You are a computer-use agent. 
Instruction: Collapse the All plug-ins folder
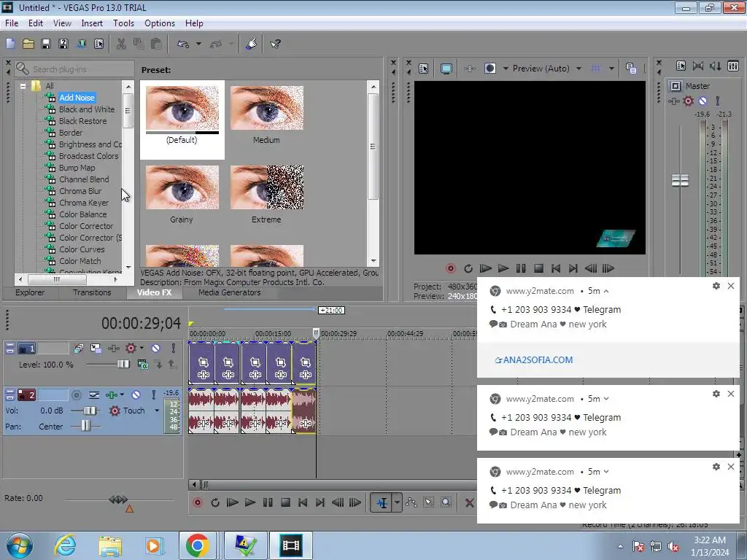[23, 86]
